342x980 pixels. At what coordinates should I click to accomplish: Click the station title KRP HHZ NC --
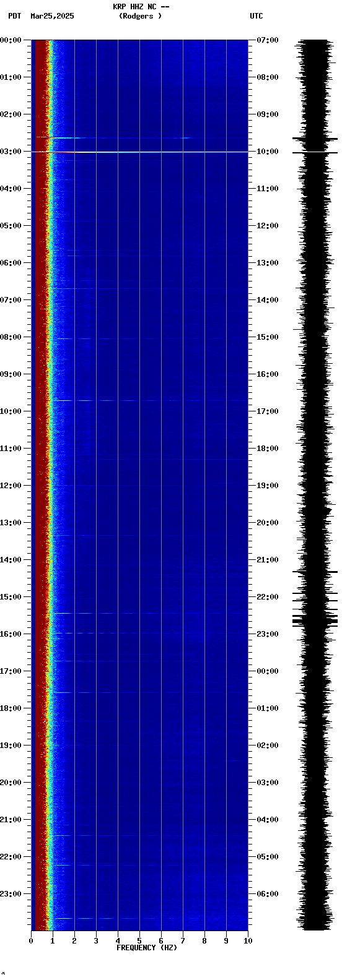(x=141, y=7)
